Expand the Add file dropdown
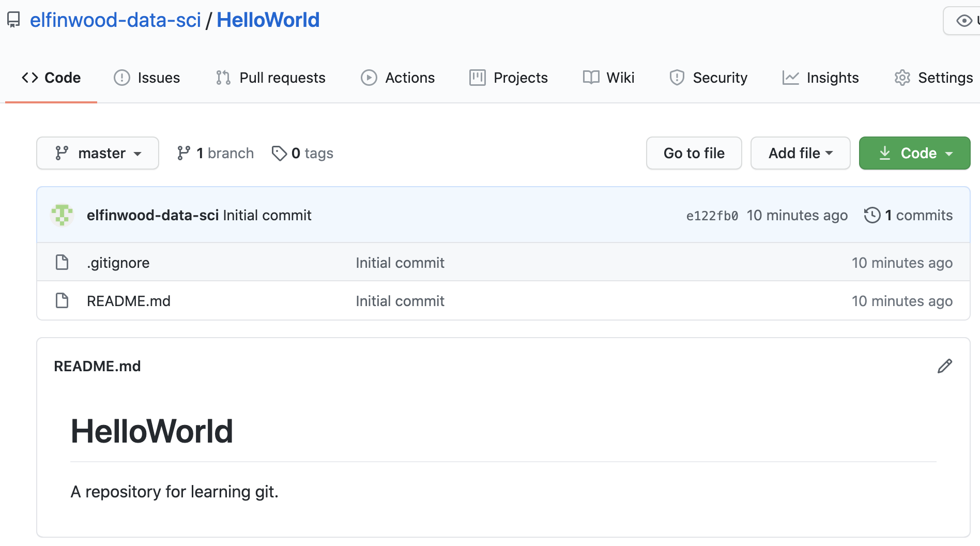Screen dimensions: 980x546 800,153
